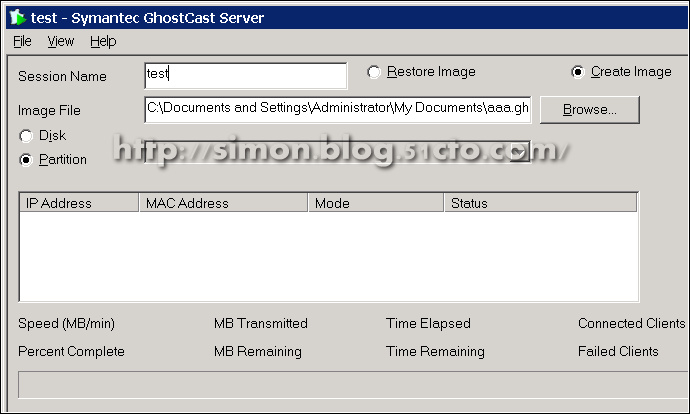
Task: Click the progress bar at the bottom
Action: pos(354,385)
